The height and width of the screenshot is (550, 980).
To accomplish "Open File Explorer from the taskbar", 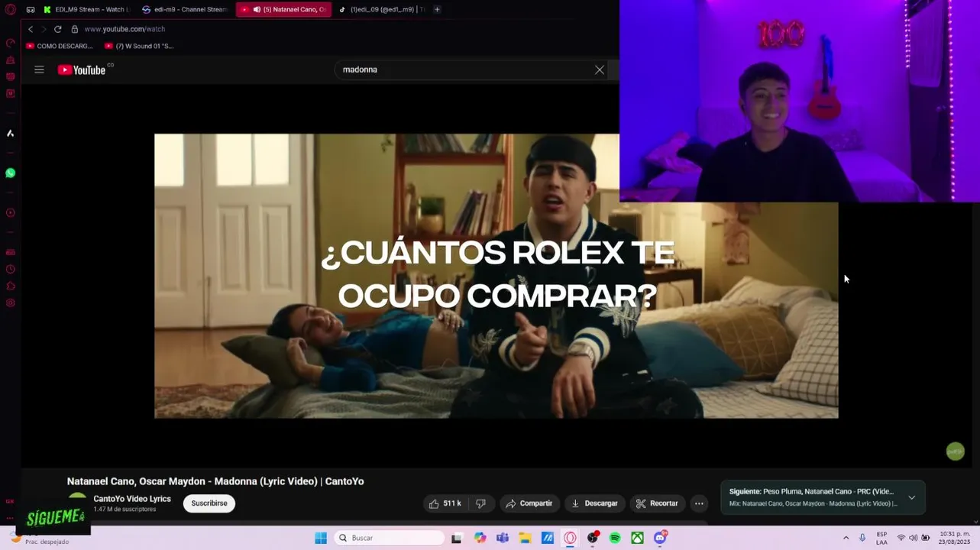I will [x=525, y=538].
